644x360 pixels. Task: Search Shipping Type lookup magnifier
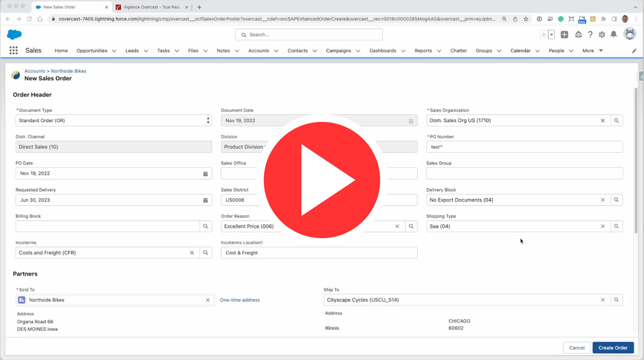[x=616, y=227]
